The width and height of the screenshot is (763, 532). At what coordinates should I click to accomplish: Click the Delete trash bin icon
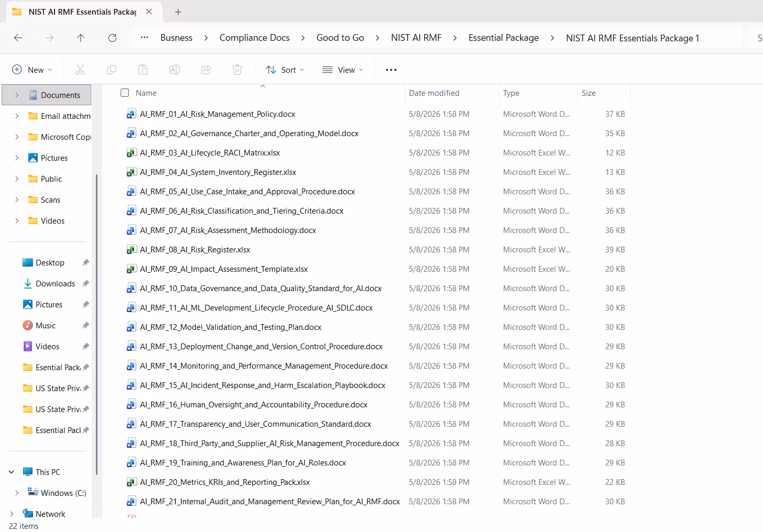click(237, 70)
